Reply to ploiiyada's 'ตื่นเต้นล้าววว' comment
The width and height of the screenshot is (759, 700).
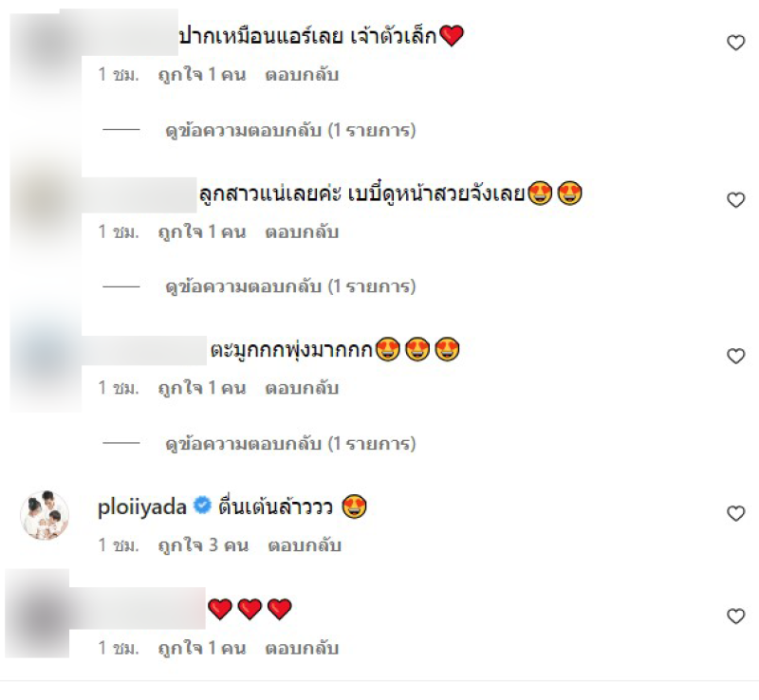click(305, 545)
